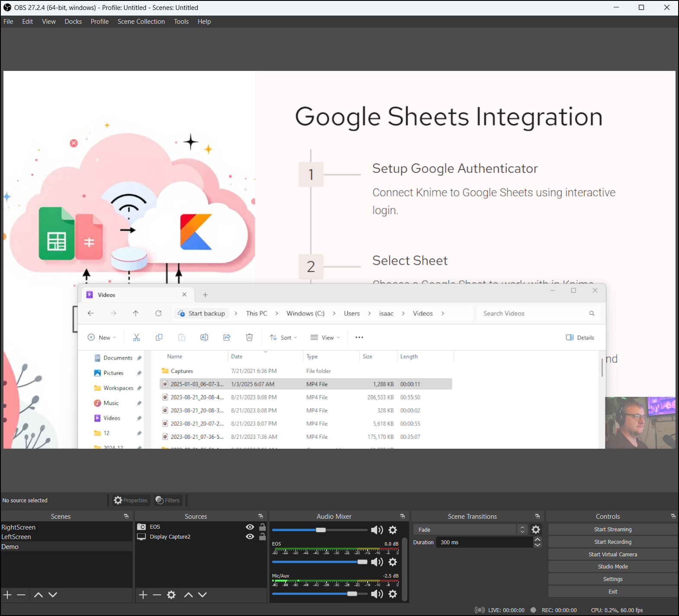Click Start Recording button

613,542
